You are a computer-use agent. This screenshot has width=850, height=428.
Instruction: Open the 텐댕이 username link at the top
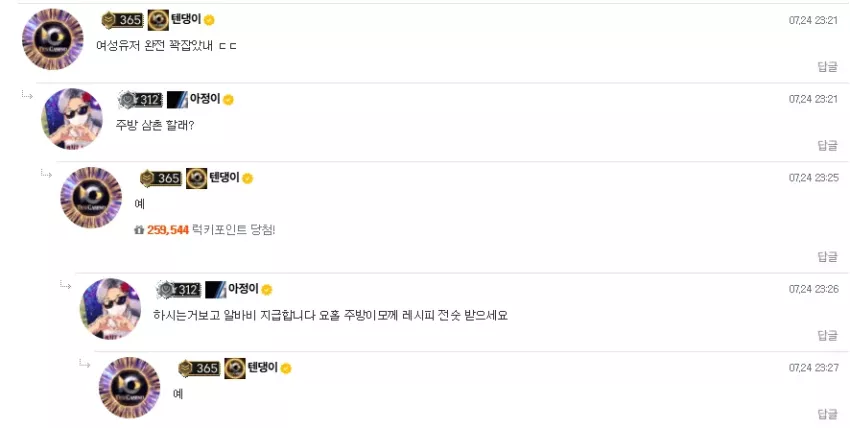(186, 20)
